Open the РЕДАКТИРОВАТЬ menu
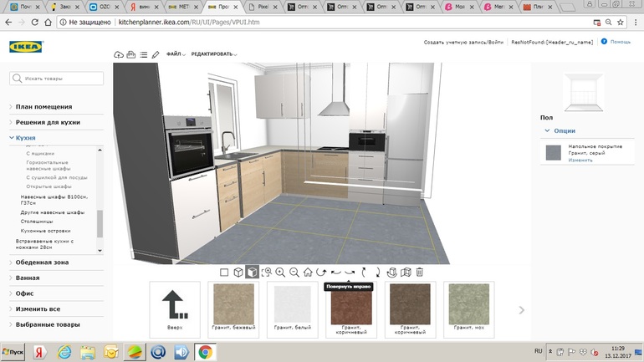This screenshot has width=644, height=362. [x=212, y=54]
